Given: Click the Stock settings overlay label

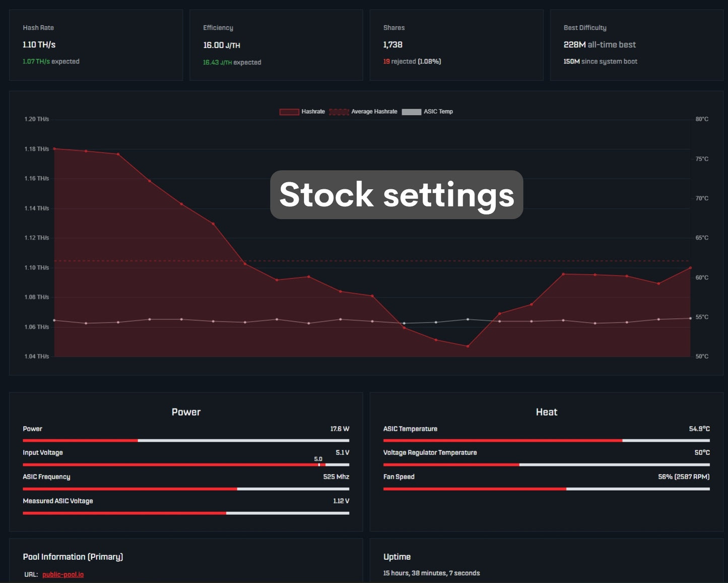Looking at the screenshot, I should coord(396,195).
